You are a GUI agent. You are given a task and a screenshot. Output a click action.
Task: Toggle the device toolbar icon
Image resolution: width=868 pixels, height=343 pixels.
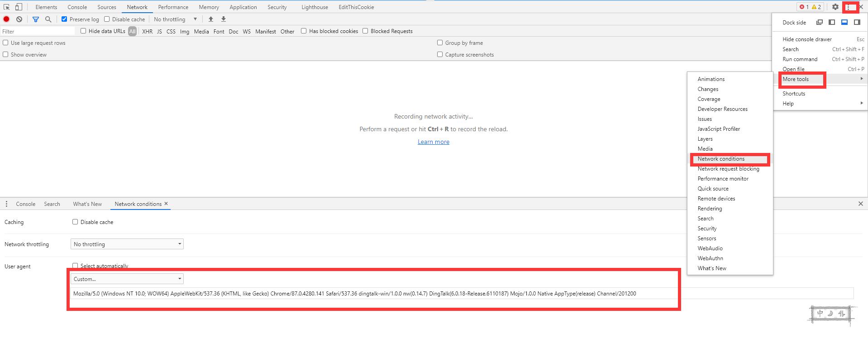(19, 7)
